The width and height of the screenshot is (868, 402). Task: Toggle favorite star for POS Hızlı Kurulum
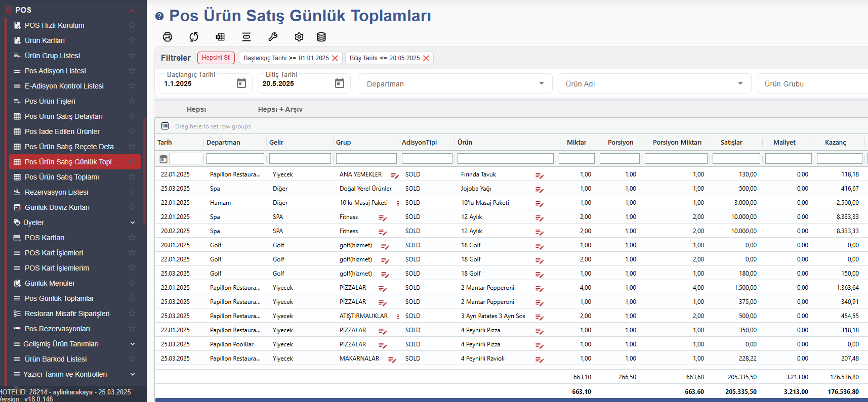(x=132, y=25)
